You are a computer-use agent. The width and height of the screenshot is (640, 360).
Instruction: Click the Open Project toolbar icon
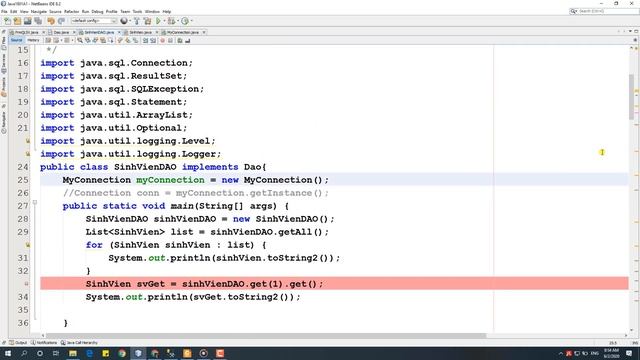tap(27, 21)
